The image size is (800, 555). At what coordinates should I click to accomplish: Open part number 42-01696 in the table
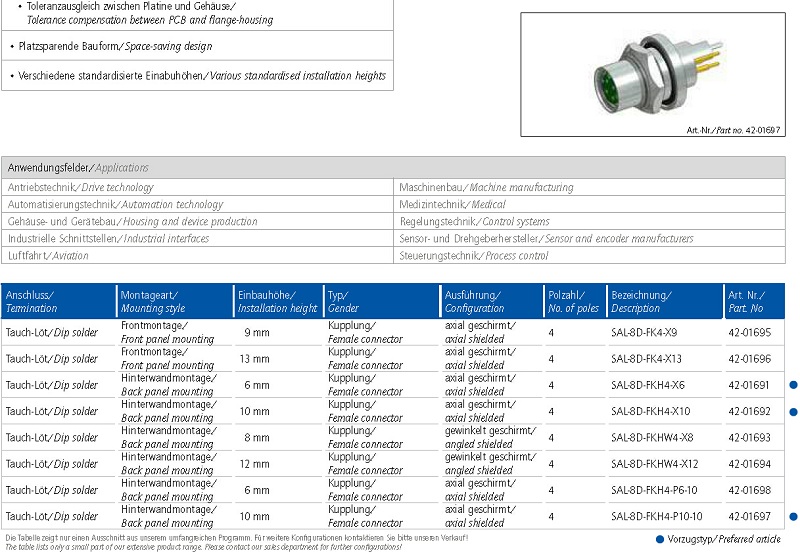point(749,358)
